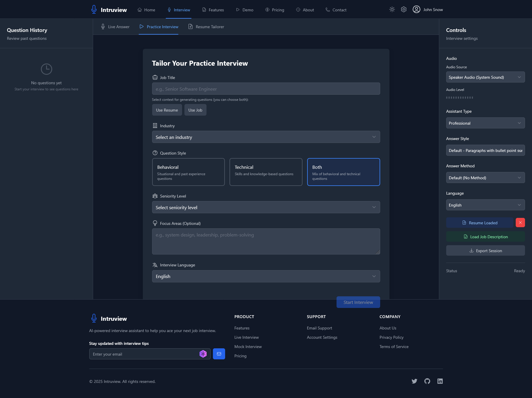Open the Mock Interview footer link

tap(248, 347)
